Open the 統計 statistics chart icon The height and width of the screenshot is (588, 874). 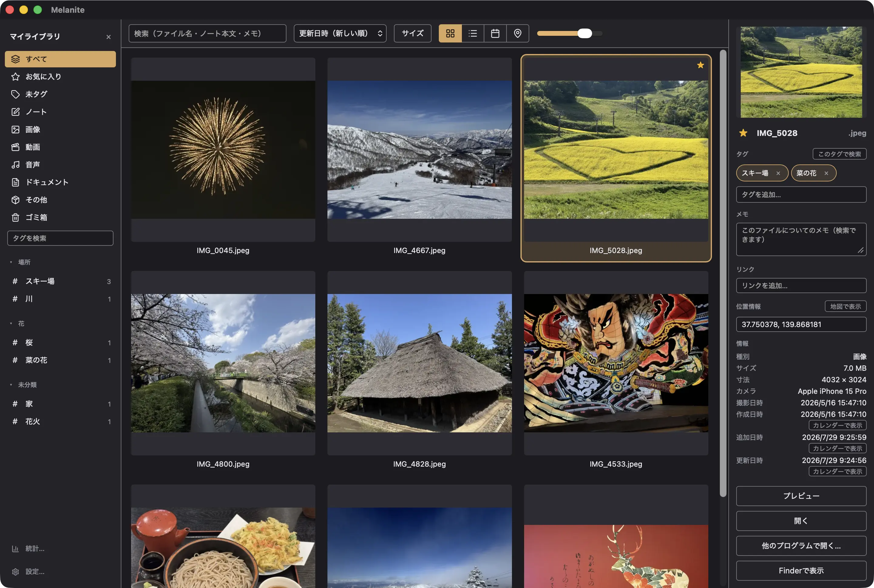point(15,549)
